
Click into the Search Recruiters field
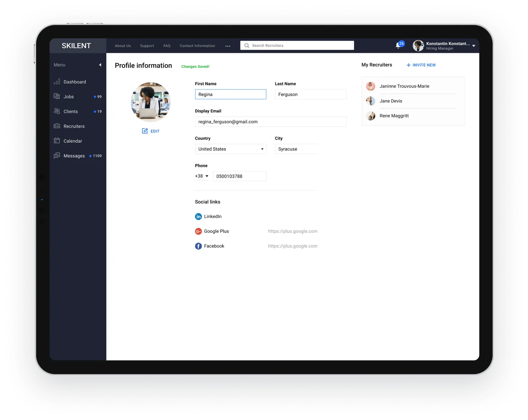(x=297, y=45)
